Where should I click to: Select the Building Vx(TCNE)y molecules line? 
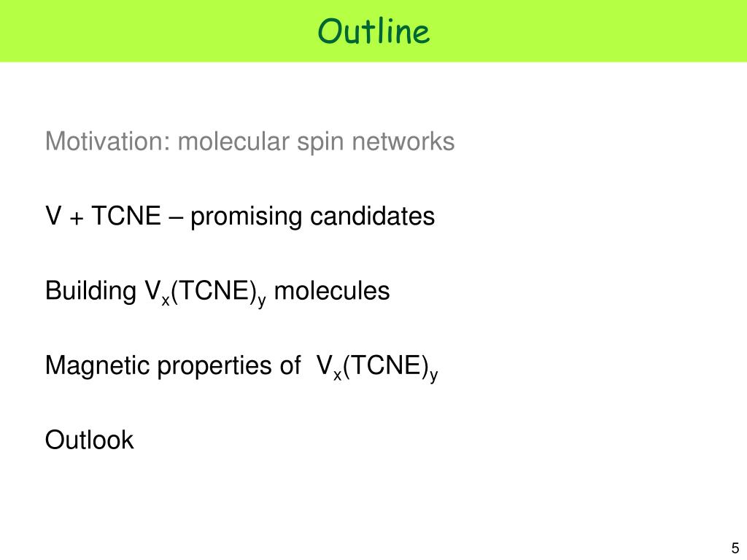217,292
